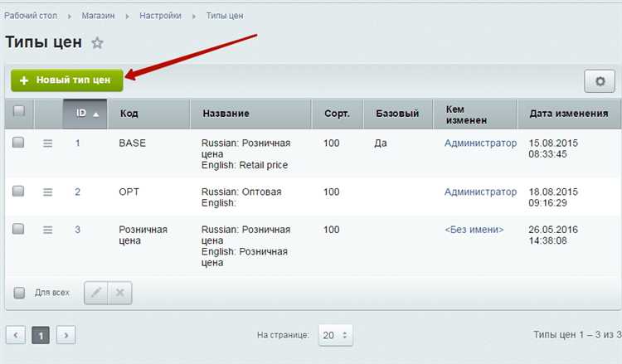Click the 'Розничная цена' code in row 3
This screenshot has width=622, height=364.
click(x=143, y=235)
